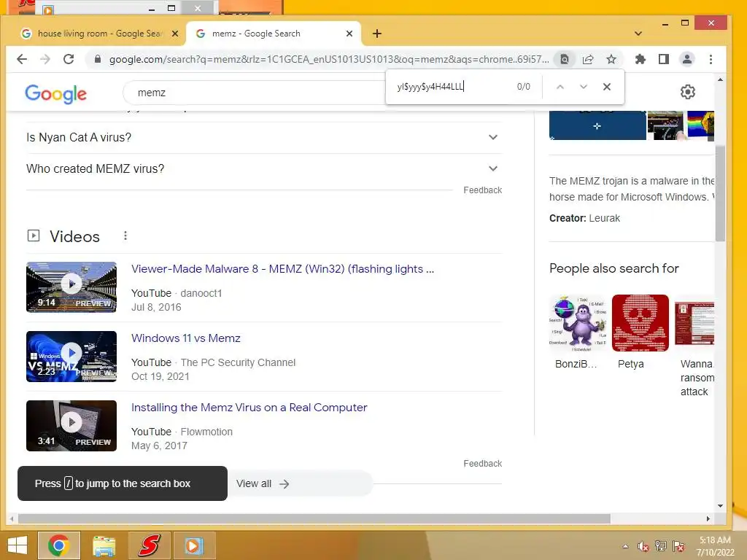Open the blue MEMZ knowledge panel image
The image size is (747, 560).
tap(597, 125)
